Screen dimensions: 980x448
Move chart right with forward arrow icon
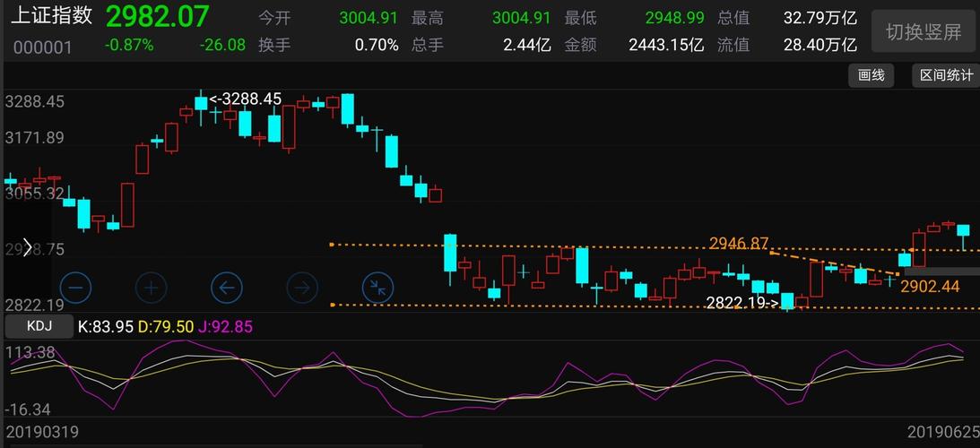(x=302, y=288)
